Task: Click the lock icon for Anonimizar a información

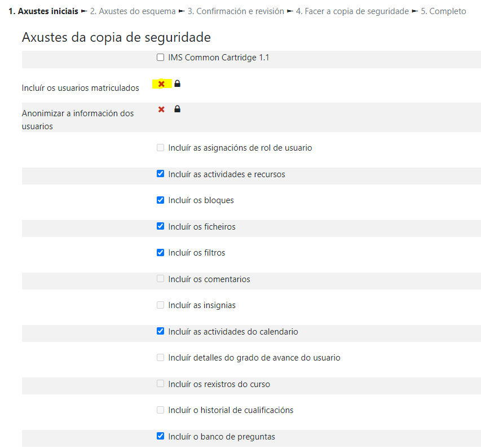Action: (177, 109)
